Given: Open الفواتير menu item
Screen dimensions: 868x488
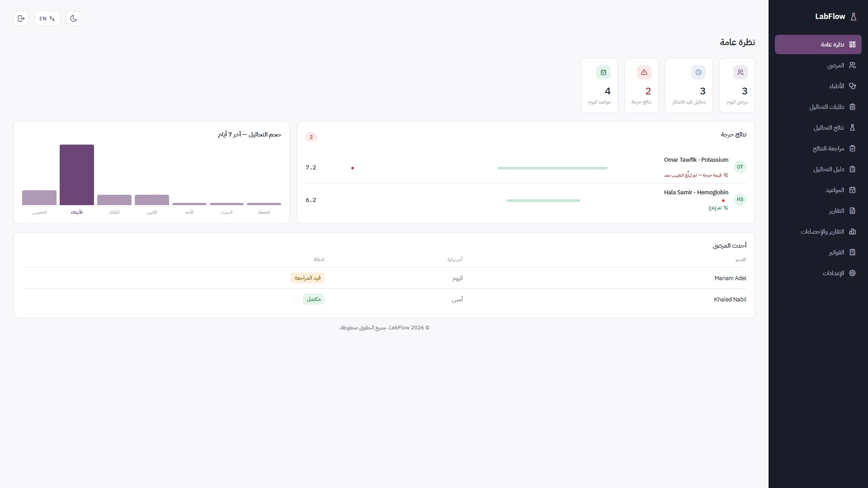Looking at the screenshot, I should tap(818, 252).
